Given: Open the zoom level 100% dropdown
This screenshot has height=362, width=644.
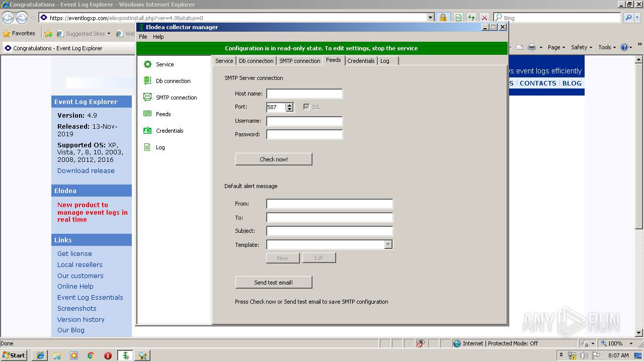Looking at the screenshot, I should coord(631,343).
